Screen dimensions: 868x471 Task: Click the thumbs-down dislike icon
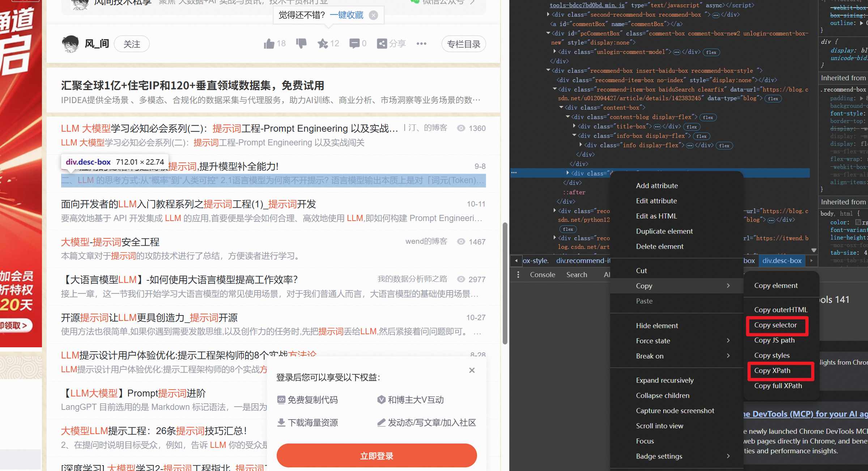(x=301, y=43)
